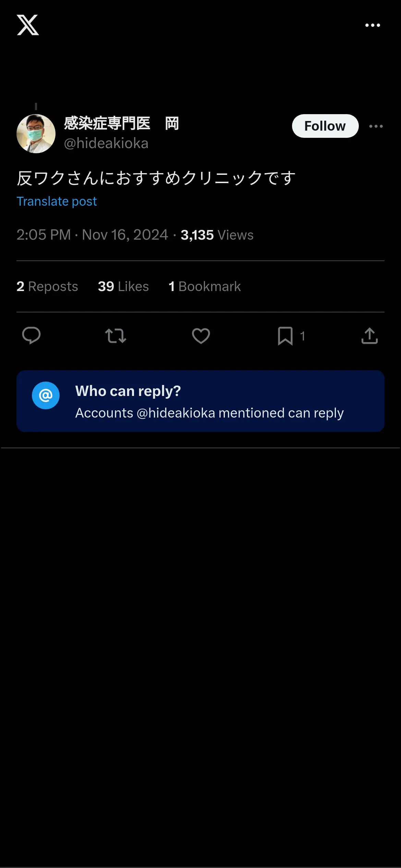
Task: Click the X logo icon
Action: point(28,25)
